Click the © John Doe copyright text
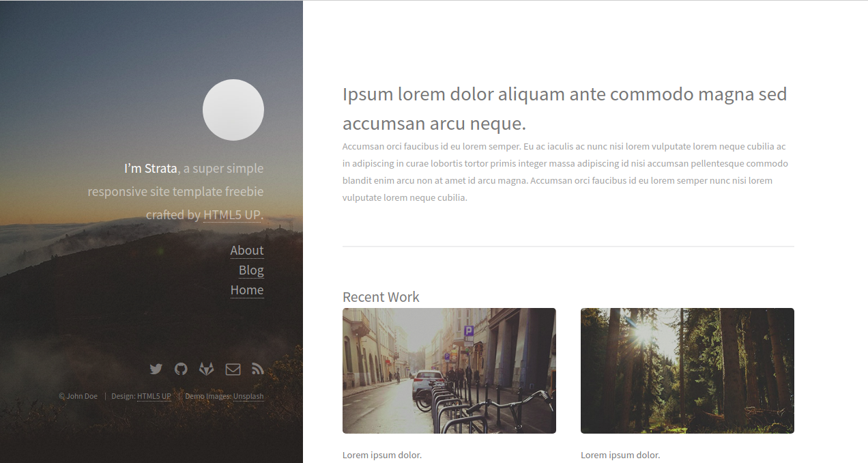The image size is (868, 463). (x=78, y=396)
